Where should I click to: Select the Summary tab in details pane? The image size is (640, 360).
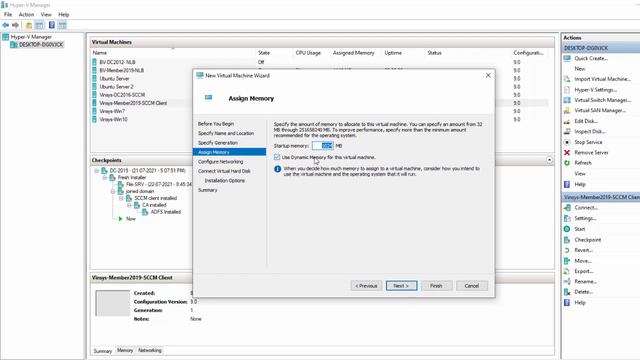[102, 351]
